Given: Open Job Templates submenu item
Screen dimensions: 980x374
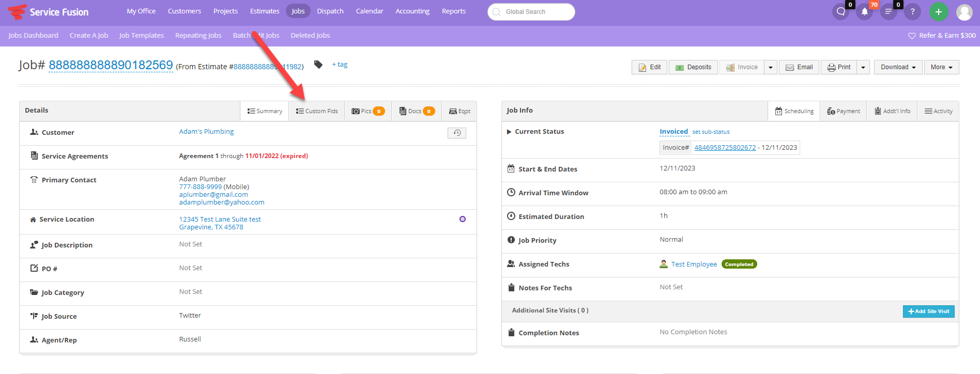Looking at the screenshot, I should (142, 36).
